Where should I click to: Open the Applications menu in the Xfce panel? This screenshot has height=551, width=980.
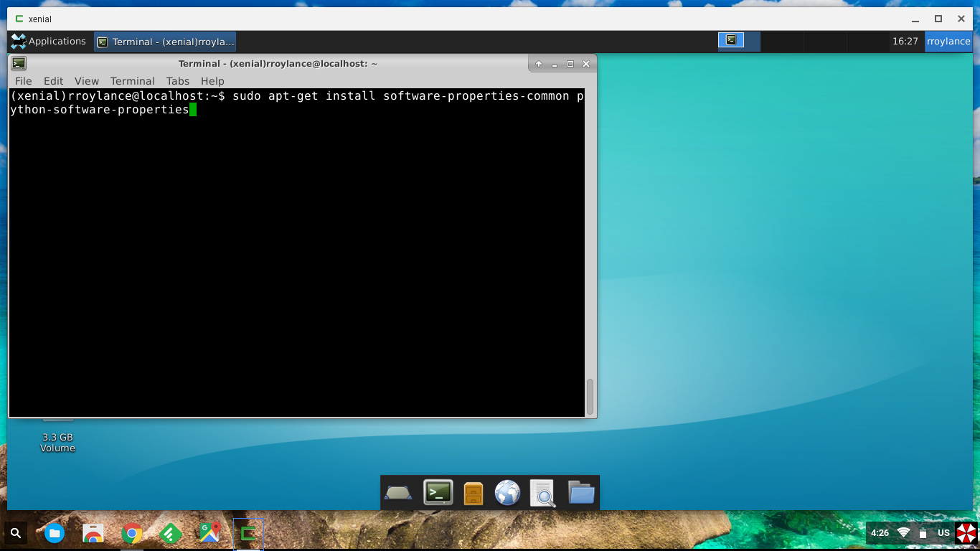click(x=48, y=41)
